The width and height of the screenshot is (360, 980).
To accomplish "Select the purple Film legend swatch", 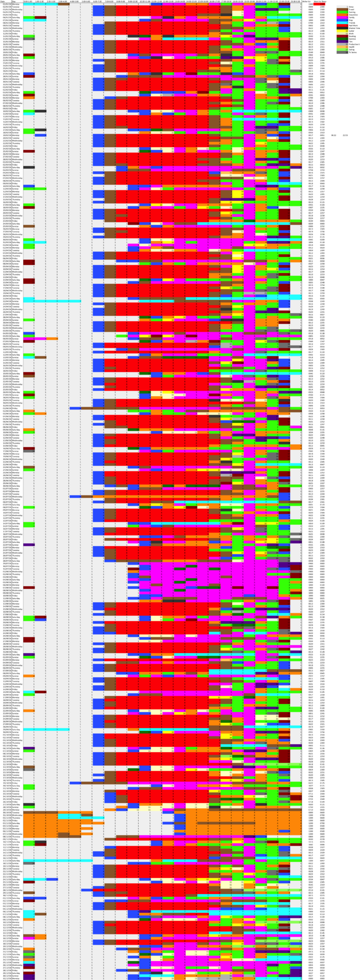I will tap(342, 41).
